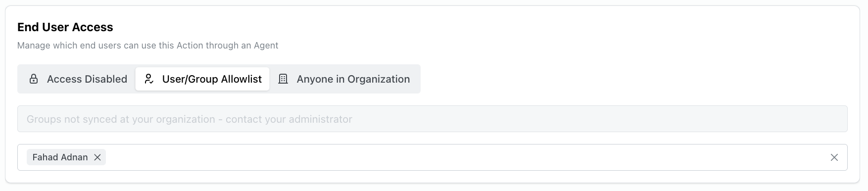Image resolution: width=868 pixels, height=191 pixels.
Task: Click the 'contact your administrator' placeholder text
Action: pos(289,119)
